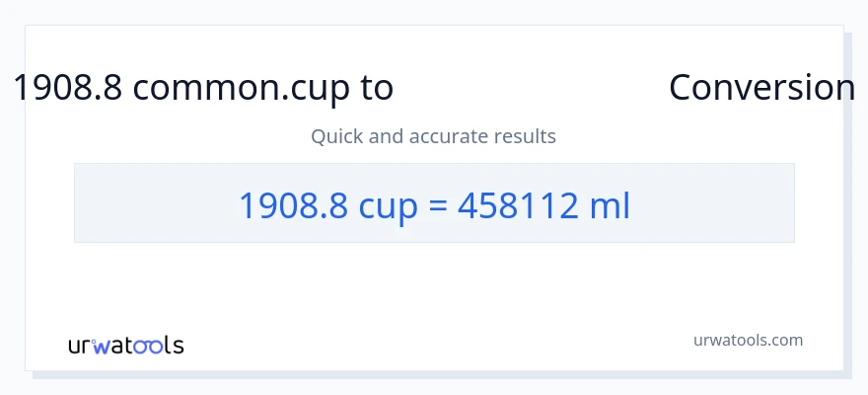Click the urwatools logo

click(x=125, y=346)
